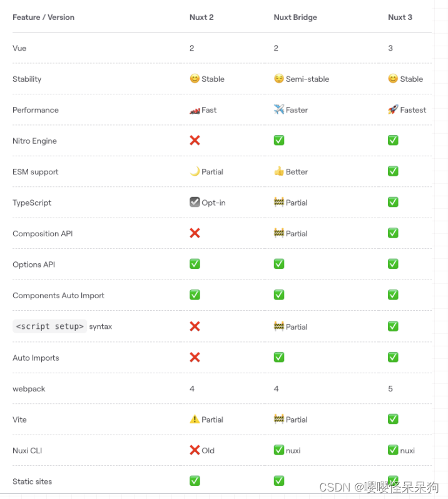Click the Nuxt Bridge column header
This screenshot has height=499, width=448.
click(x=295, y=18)
